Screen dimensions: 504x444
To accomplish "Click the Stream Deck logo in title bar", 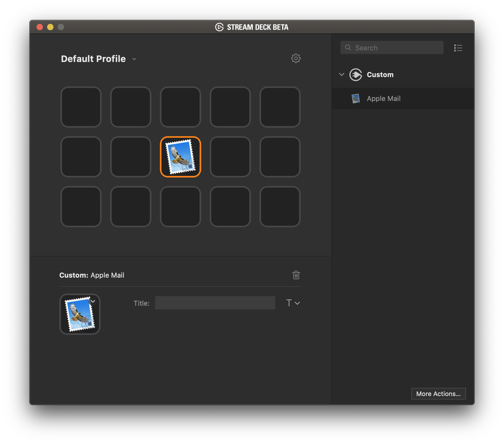I will 219,27.
